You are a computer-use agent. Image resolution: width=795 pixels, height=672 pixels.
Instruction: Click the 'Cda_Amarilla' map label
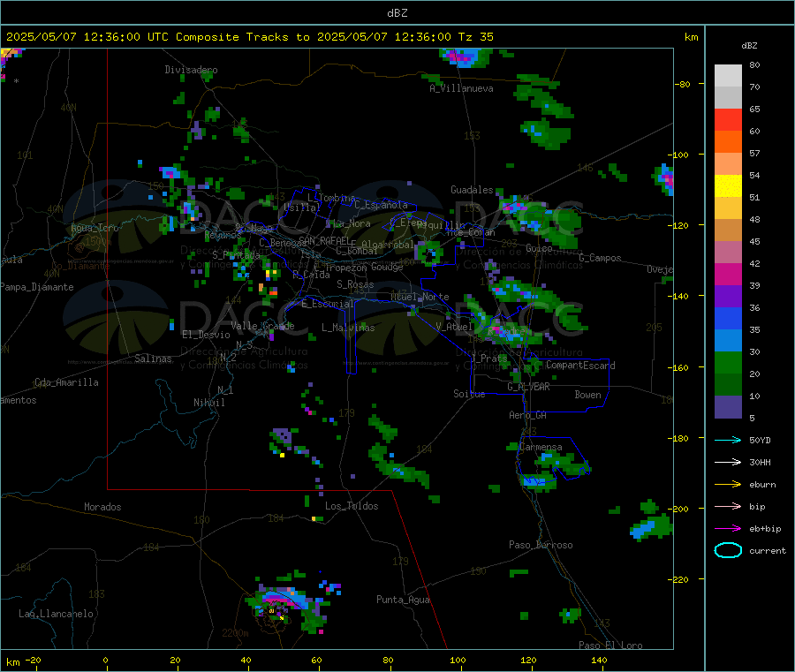[66, 382]
